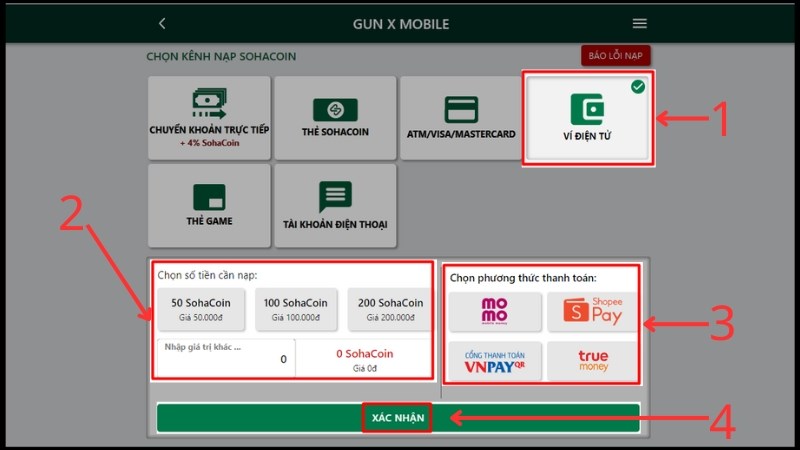Pay with MoMo wallet
The image size is (800, 450).
pos(495,311)
